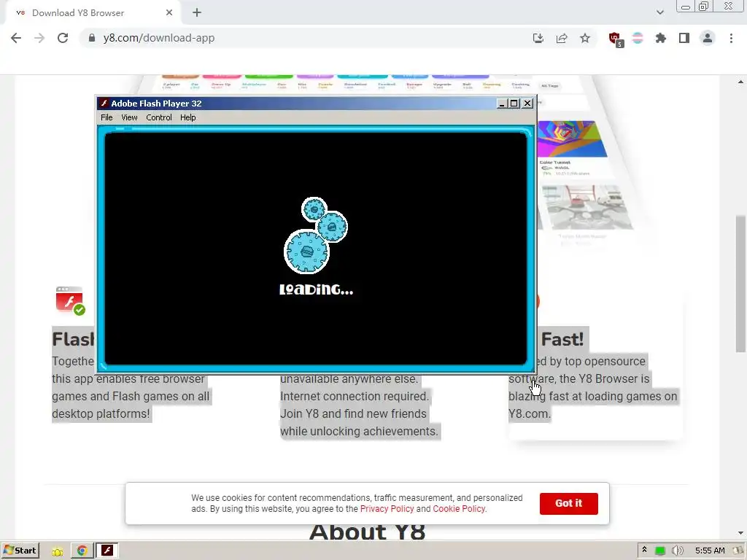
Task: Toggle Chrome side panel
Action: tap(684, 38)
